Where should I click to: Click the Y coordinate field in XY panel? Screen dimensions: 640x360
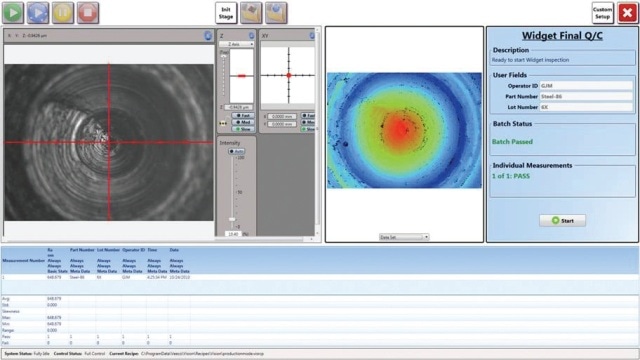[x=282, y=124]
